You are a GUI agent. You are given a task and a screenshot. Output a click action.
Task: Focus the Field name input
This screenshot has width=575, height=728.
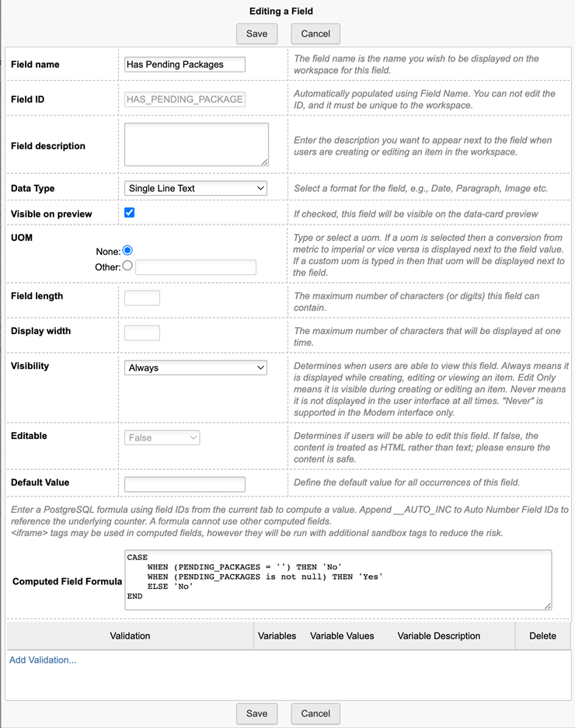pos(185,64)
